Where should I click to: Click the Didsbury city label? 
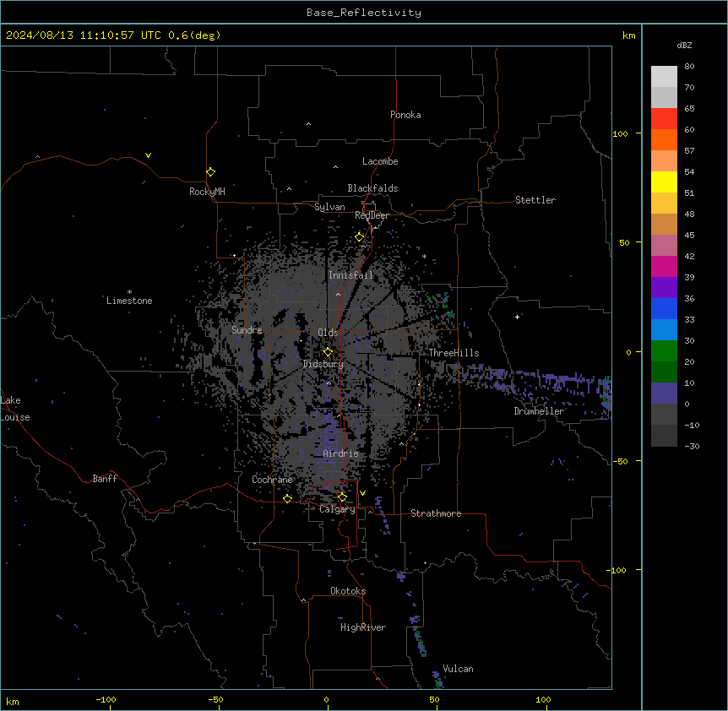point(323,364)
